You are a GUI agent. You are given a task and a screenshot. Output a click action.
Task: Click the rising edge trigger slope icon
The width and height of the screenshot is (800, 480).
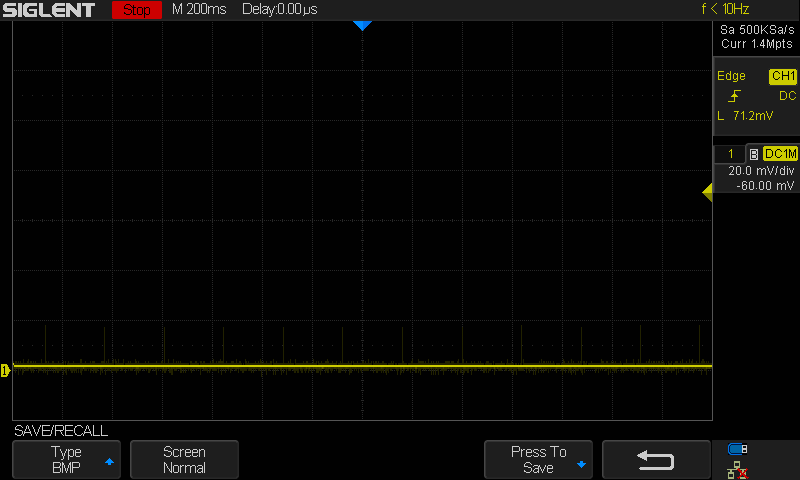pyautogui.click(x=734, y=96)
